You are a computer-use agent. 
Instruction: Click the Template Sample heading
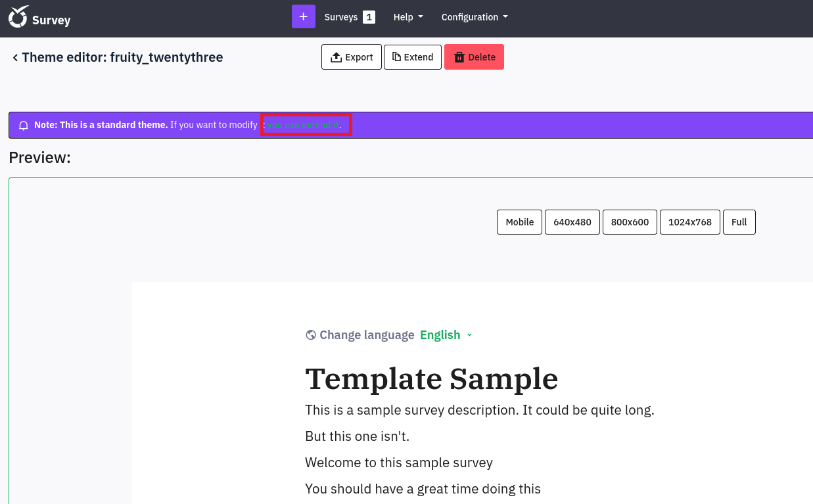pos(431,379)
